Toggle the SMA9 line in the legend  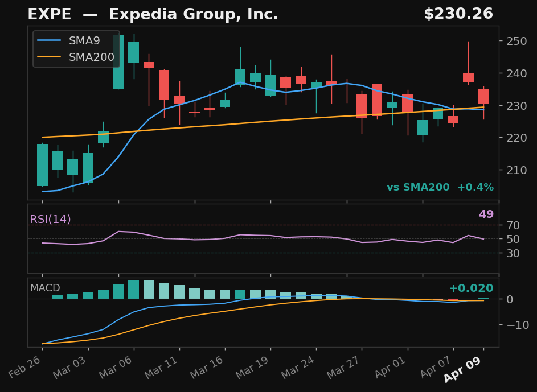pos(84,40)
